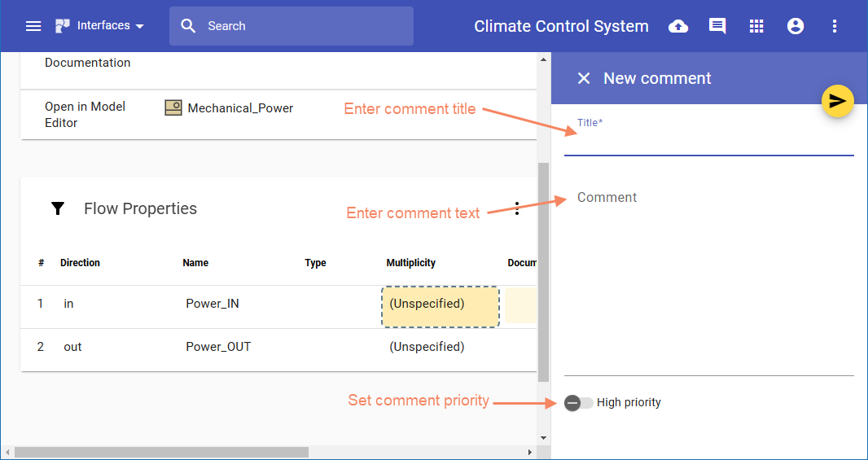868x460 pixels.
Task: Open the Mechanical_Power block in Model Editor
Action: [230, 108]
